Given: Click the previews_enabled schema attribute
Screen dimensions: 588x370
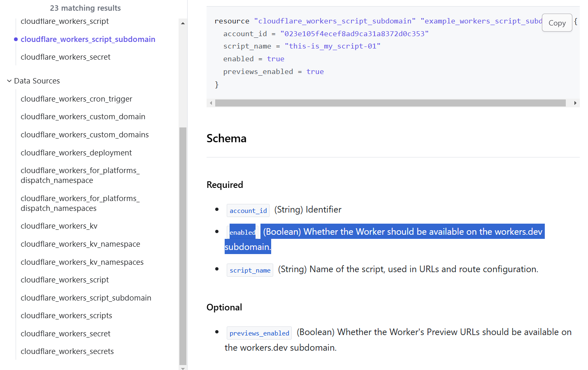Looking at the screenshot, I should click(259, 333).
